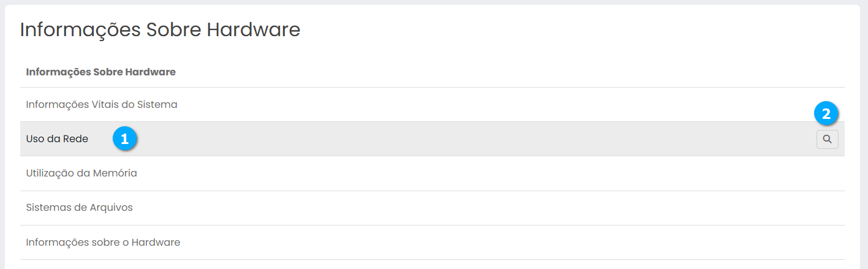Open the Informações sobre o Hardware row
The image size is (868, 269).
(103, 242)
